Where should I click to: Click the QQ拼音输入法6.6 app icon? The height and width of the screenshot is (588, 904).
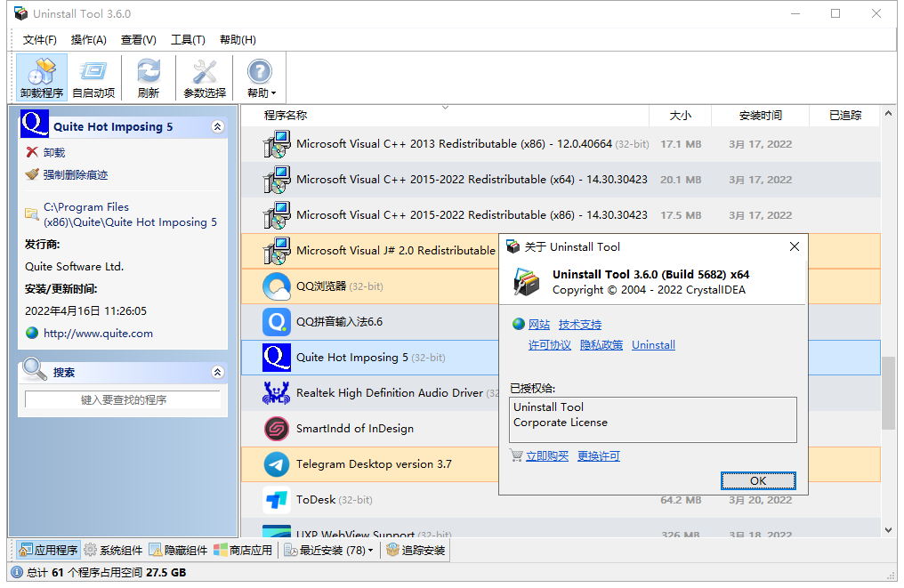tap(277, 322)
